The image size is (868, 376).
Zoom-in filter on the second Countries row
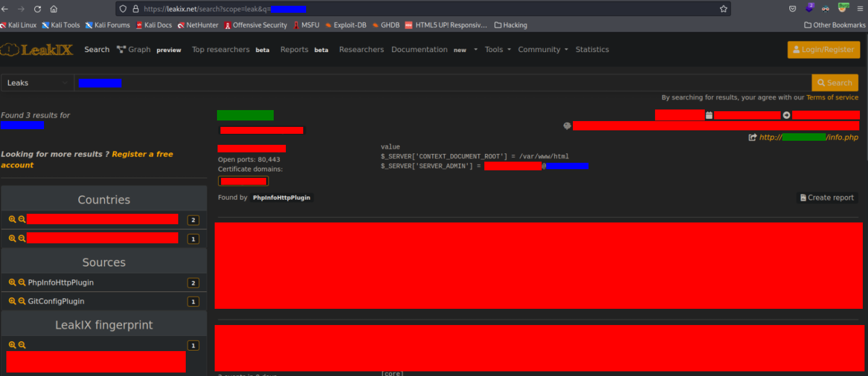(x=12, y=238)
